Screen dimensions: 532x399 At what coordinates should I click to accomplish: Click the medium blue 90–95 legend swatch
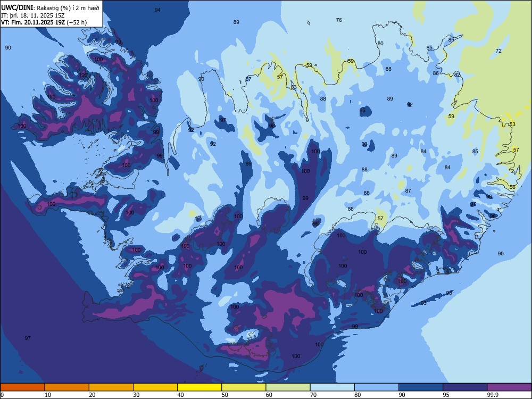421,387
